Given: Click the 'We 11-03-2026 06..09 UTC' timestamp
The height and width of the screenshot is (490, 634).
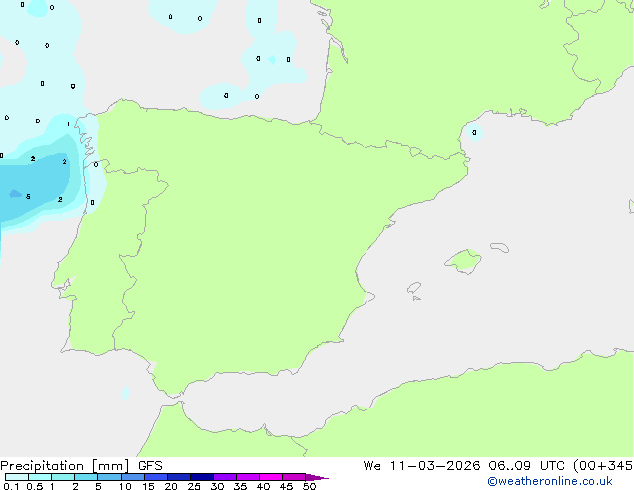Looking at the screenshot, I should point(466,466).
